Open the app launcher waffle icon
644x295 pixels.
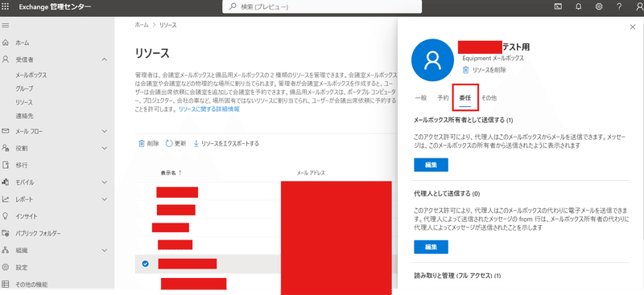coord(6,6)
